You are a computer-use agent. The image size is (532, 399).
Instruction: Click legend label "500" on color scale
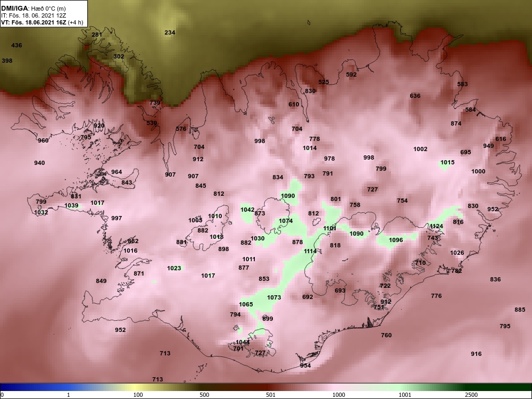(x=204, y=395)
